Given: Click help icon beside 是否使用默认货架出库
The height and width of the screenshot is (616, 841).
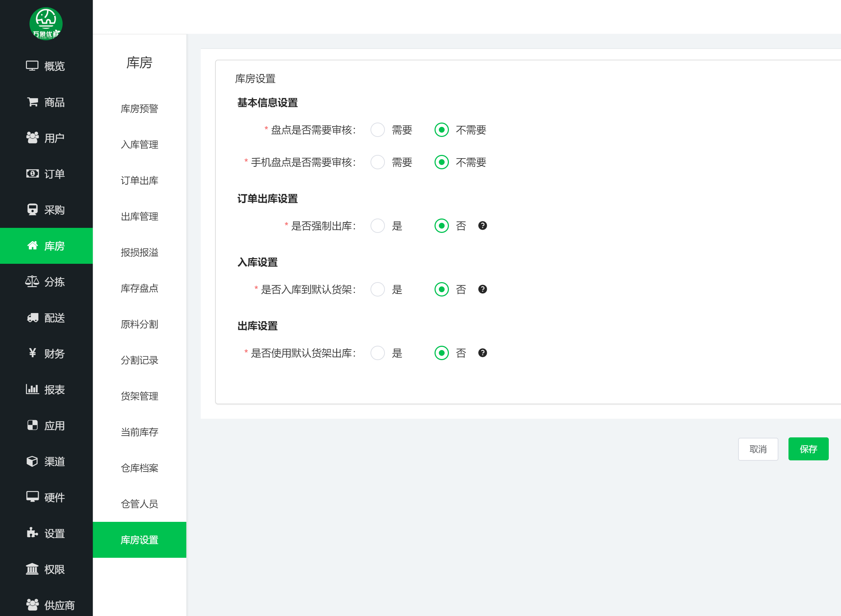Looking at the screenshot, I should click(x=482, y=353).
